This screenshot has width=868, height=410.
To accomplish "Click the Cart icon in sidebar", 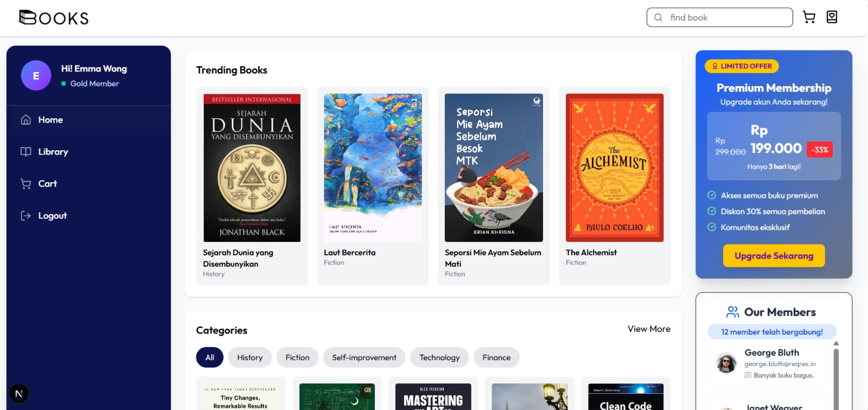I will (25, 184).
